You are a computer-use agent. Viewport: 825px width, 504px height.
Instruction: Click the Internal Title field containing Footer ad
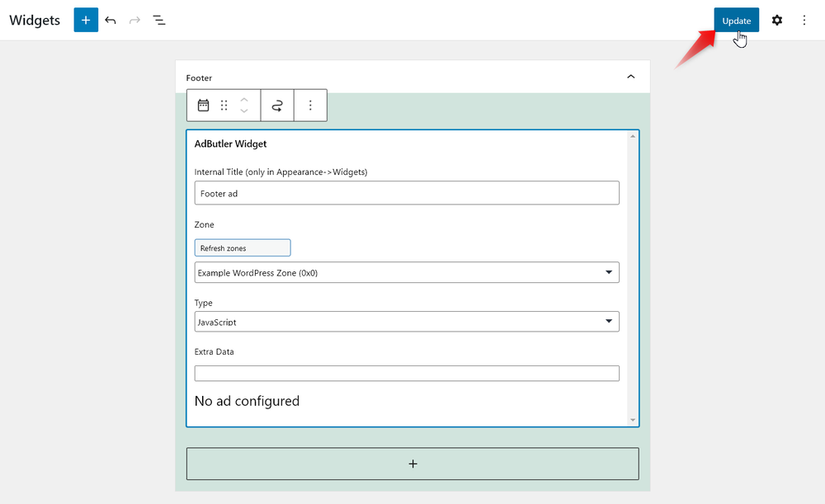coord(407,193)
